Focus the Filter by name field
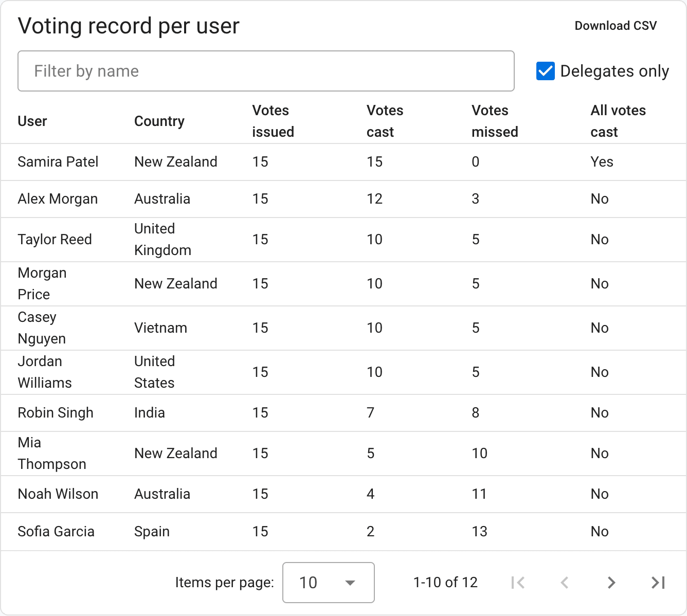 click(266, 71)
